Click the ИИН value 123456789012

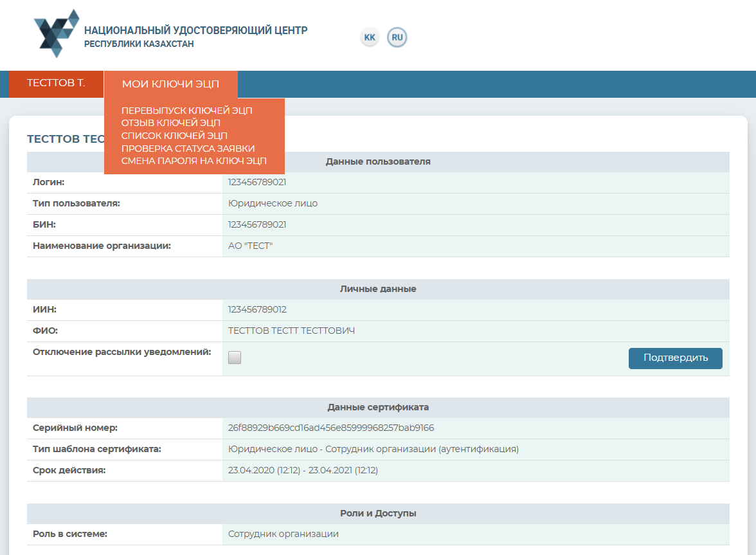point(257,310)
